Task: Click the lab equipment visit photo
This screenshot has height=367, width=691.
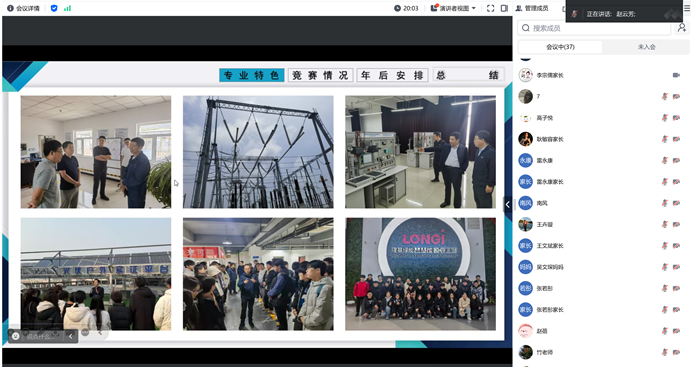Action: pyautogui.click(x=420, y=152)
